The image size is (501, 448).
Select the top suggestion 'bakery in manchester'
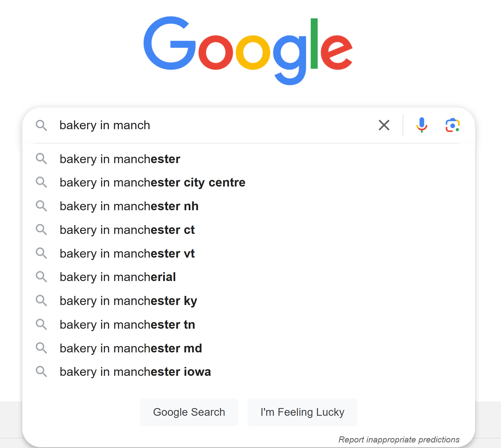pyautogui.click(x=120, y=159)
